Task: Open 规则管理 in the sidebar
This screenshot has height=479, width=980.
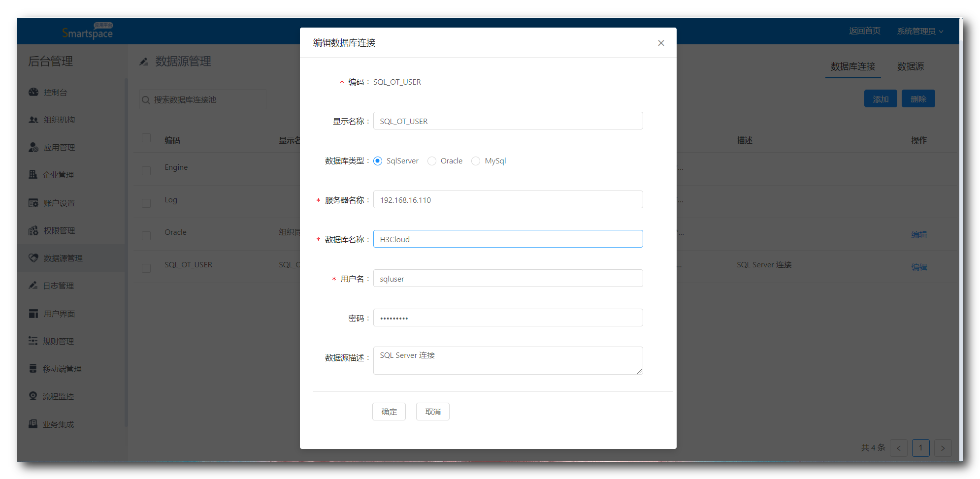Action: tap(58, 341)
